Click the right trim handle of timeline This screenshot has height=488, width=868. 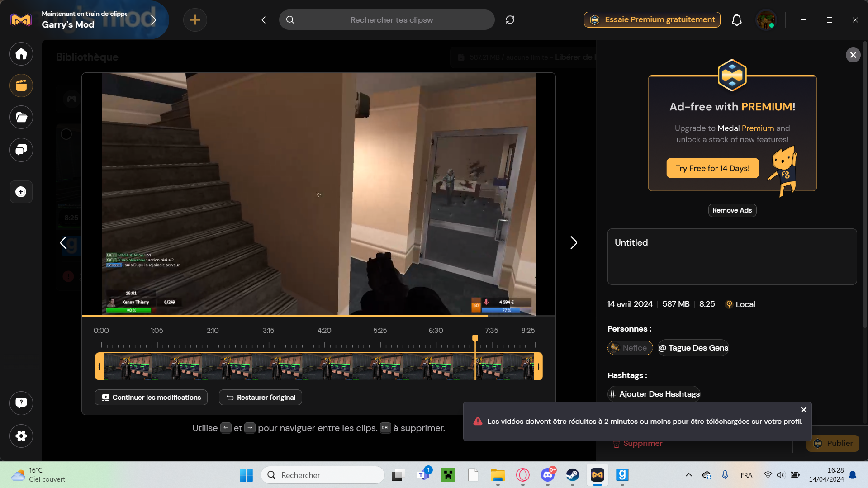pos(538,366)
